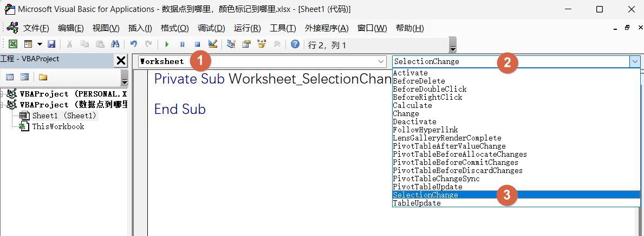644x236 pixels.
Task: Open the Worksheet object dropdown
Action: (381, 61)
